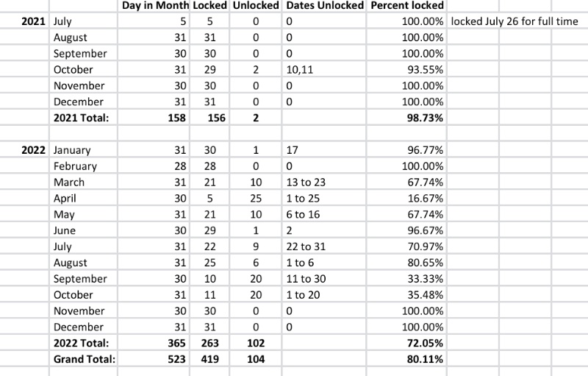The image size is (588, 376).
Task: Click the grand total locked value 419
Action: coord(209,359)
